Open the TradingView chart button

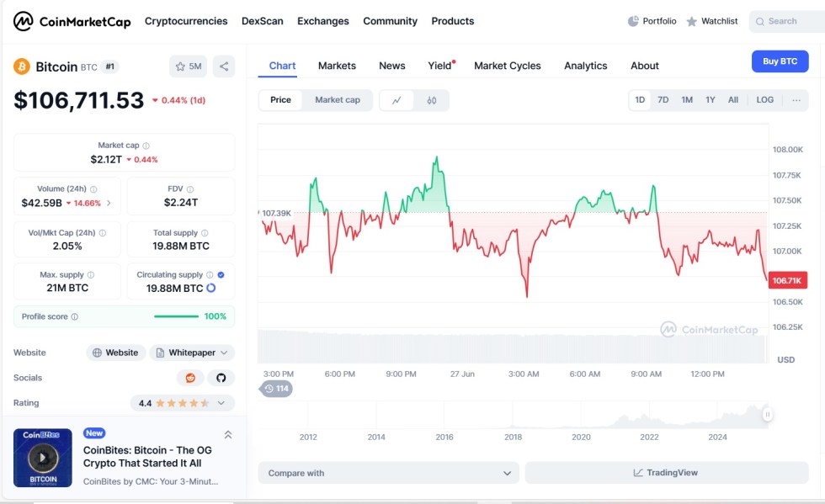pyautogui.click(x=666, y=473)
